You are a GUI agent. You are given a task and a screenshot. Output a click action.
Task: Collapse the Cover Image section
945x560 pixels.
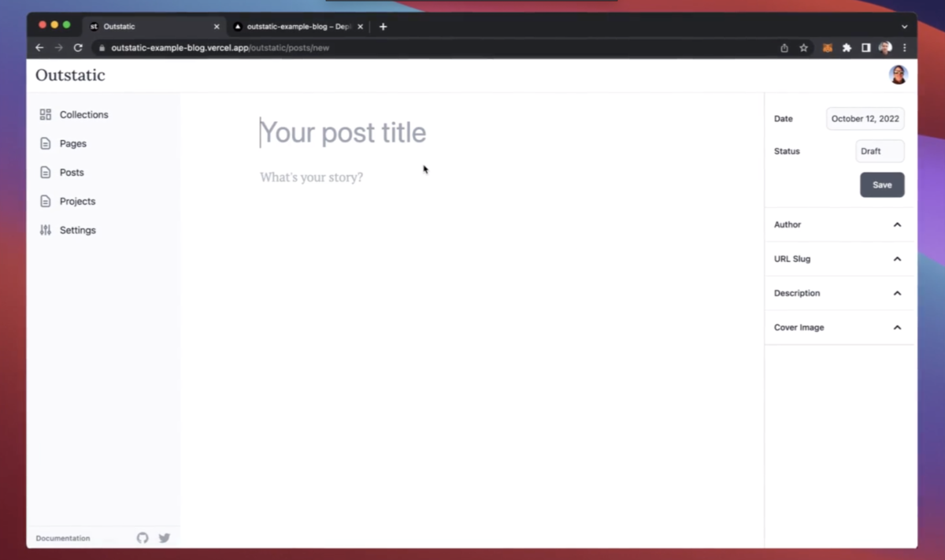point(897,327)
